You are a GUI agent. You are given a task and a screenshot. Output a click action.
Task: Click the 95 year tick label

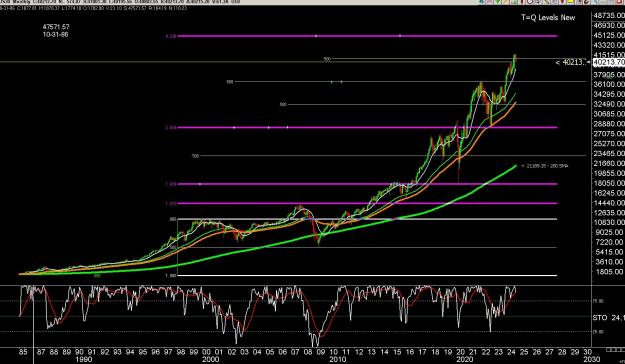143,352
